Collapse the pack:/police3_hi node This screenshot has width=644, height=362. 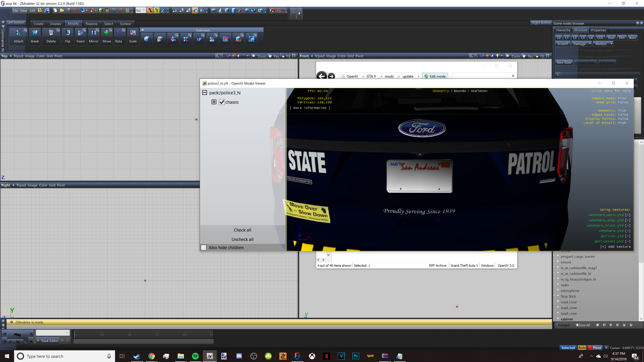click(204, 93)
